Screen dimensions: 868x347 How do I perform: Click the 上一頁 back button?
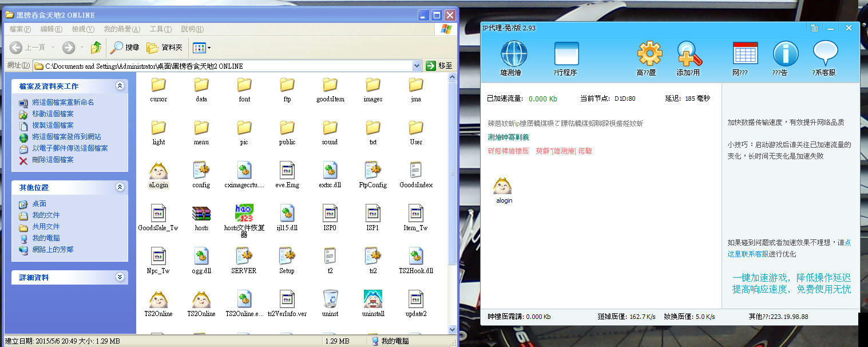[28, 48]
